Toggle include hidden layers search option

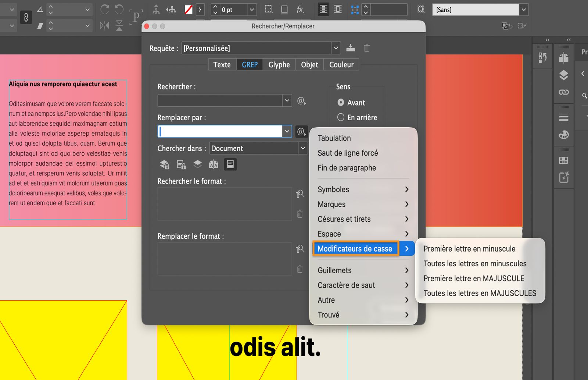pos(198,164)
